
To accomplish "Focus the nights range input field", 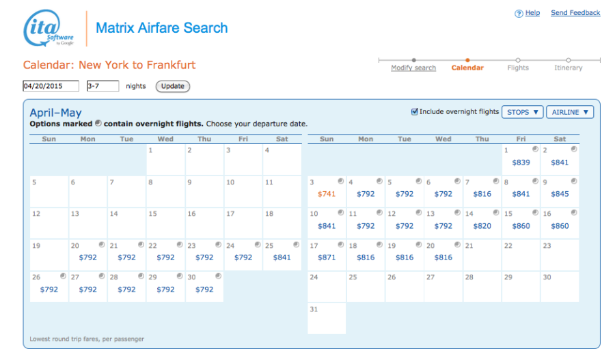I will click(102, 86).
